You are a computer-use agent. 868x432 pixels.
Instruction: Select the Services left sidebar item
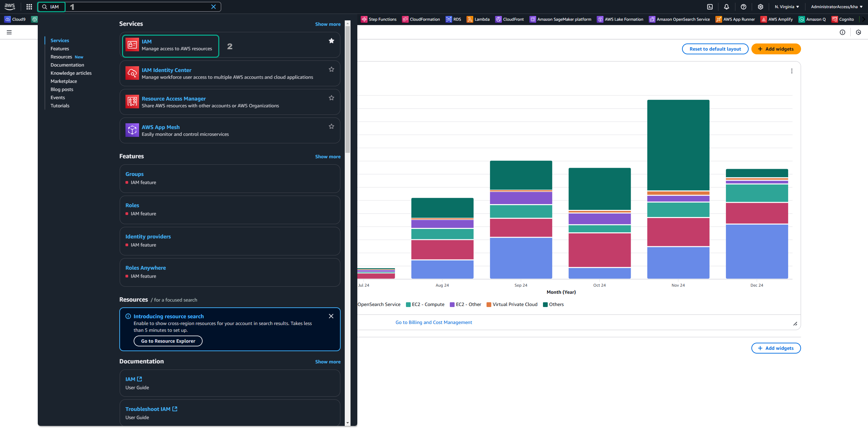pos(59,40)
